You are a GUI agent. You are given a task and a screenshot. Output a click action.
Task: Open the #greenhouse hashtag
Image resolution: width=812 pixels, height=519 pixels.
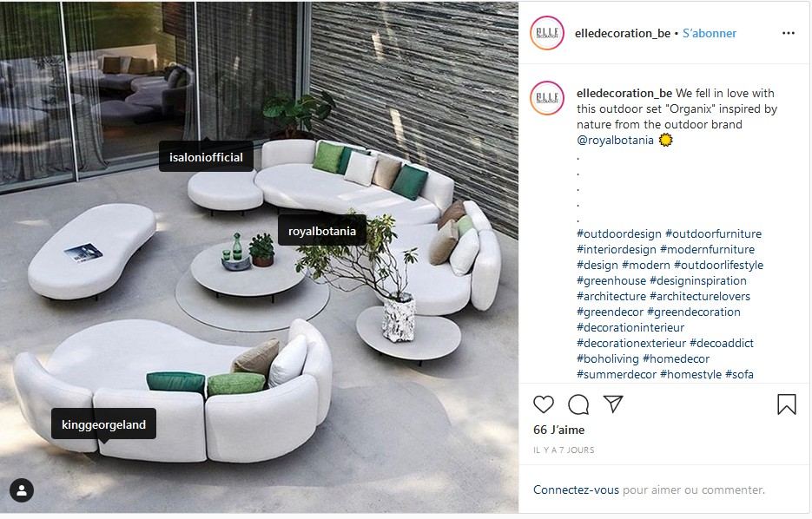tap(611, 281)
